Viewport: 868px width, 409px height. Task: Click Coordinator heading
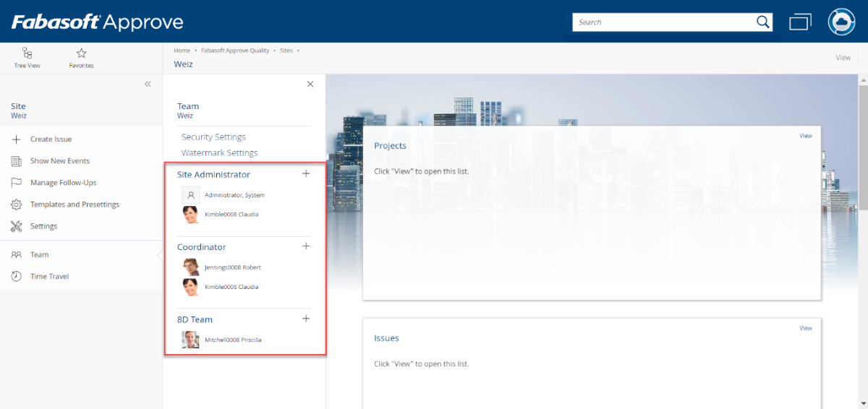(201, 247)
